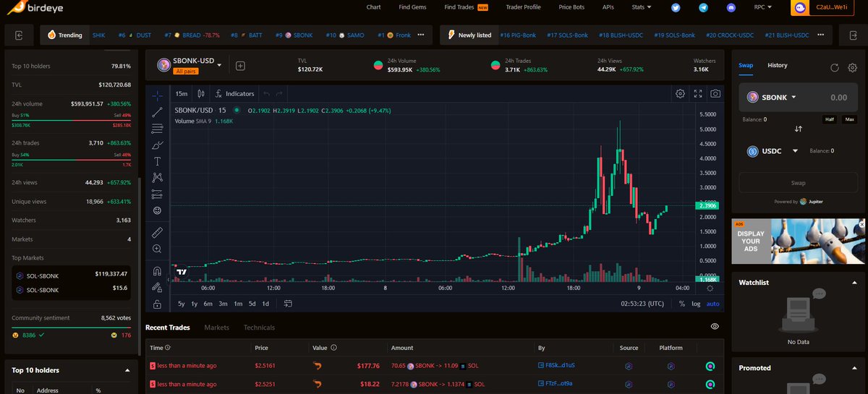Viewport: 868px width, 394px height.
Task: Change the candlestick chart style
Action: (201, 93)
